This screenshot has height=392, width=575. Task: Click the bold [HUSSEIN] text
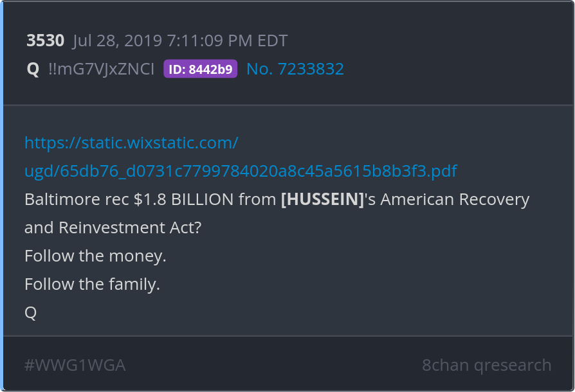pos(322,199)
